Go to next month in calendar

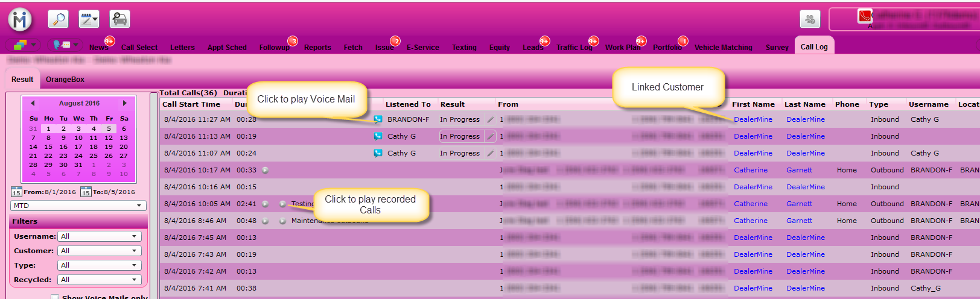125,103
